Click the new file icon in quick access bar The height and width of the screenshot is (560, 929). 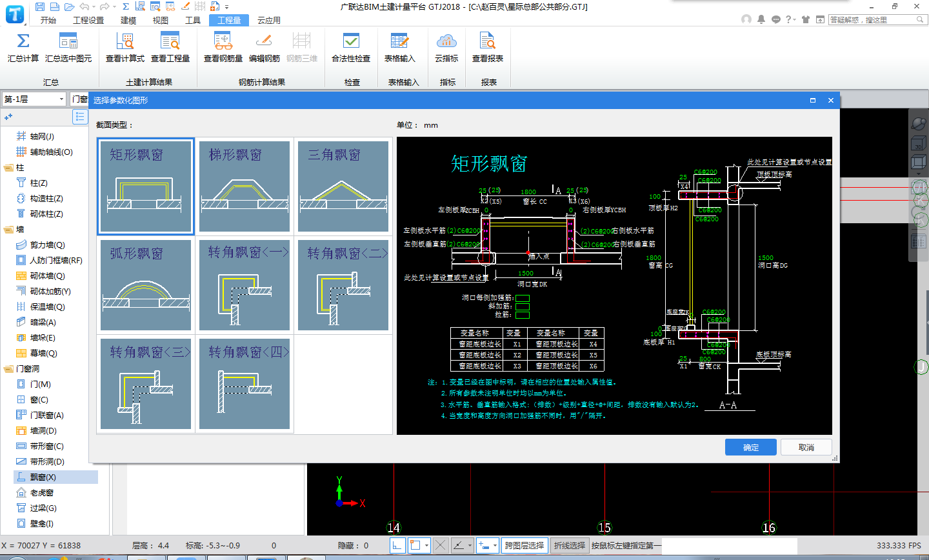click(54, 6)
